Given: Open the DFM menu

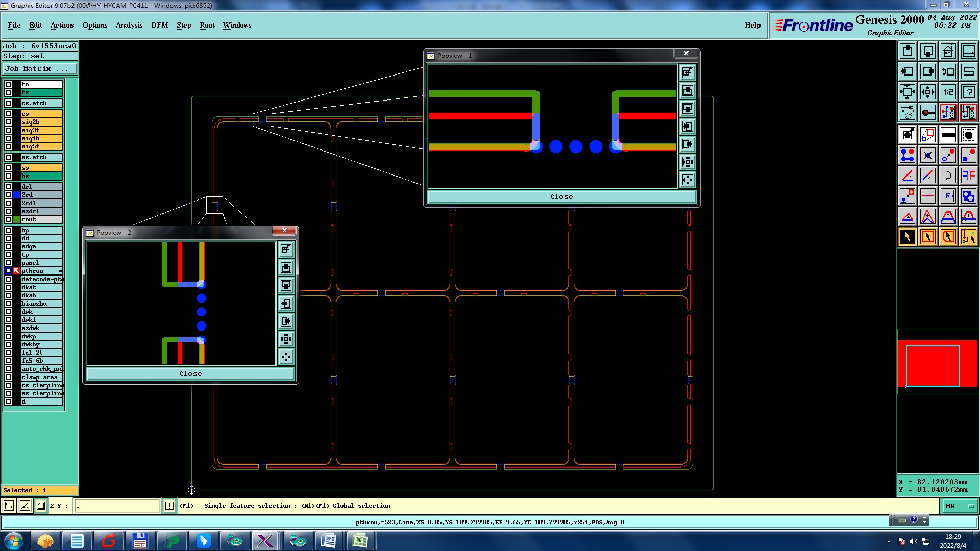Looking at the screenshot, I should click(x=159, y=25).
